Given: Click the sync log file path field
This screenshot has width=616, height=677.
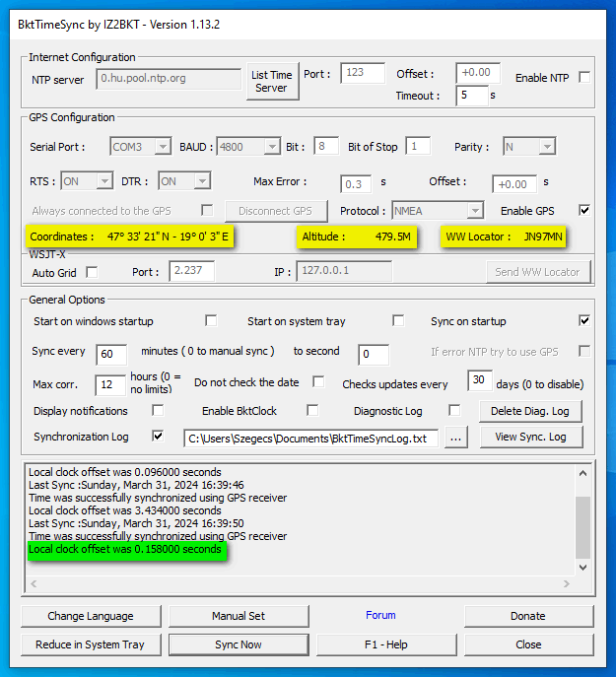Looking at the screenshot, I should pos(311,439).
